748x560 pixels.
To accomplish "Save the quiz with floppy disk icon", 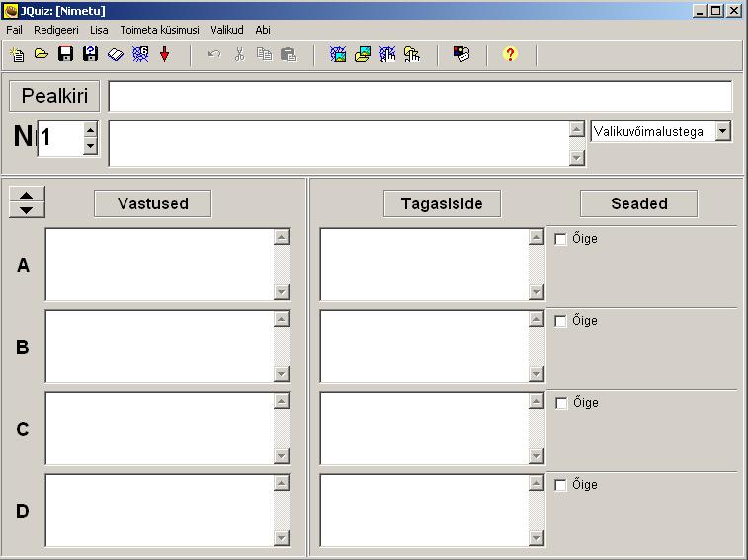I will click(65, 54).
